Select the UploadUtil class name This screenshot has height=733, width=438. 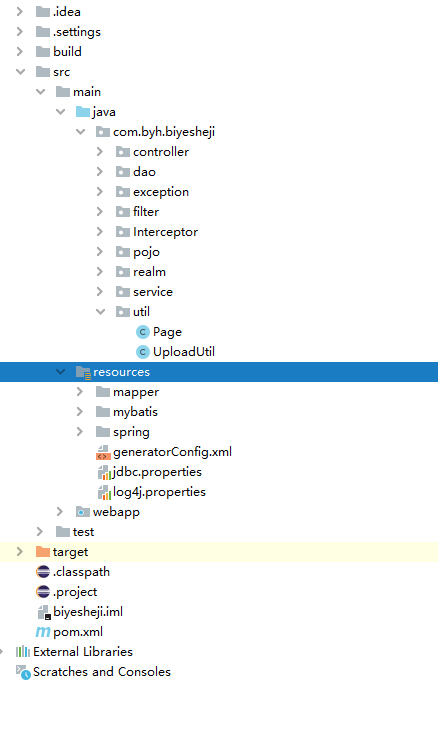coord(184,352)
